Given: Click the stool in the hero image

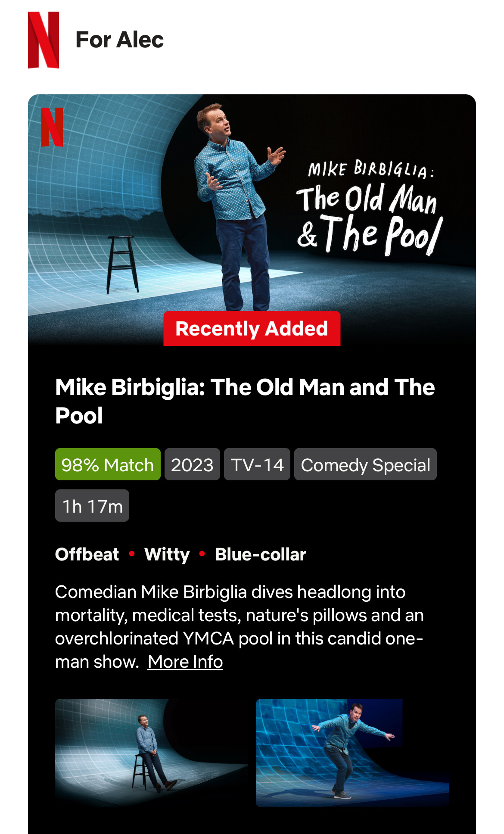Looking at the screenshot, I should 122,265.
